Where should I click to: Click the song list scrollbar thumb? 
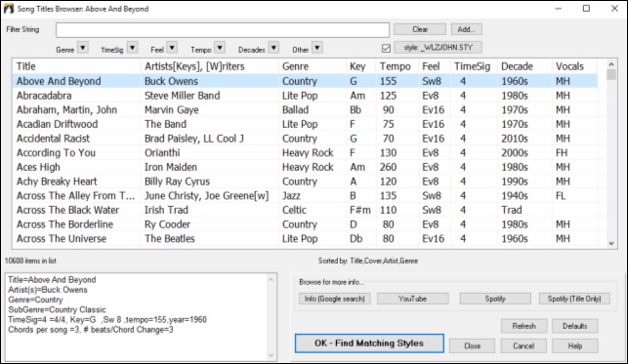[611, 75]
